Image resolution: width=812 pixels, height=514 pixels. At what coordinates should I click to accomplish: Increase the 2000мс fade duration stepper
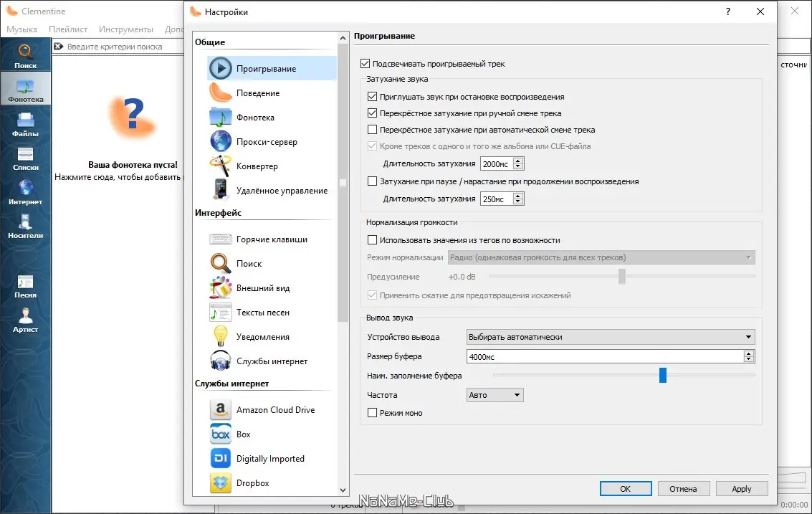[518, 161]
